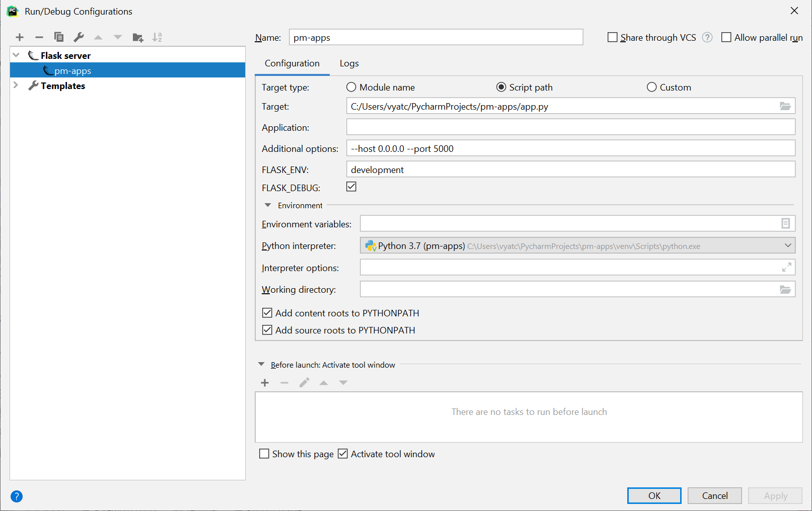Create new folder for configurations
This screenshot has height=511, width=812.
(138, 37)
